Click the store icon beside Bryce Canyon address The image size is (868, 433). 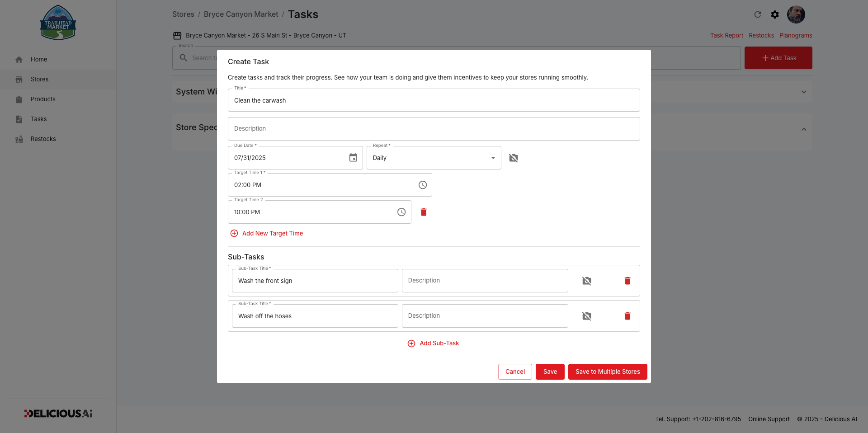(177, 35)
